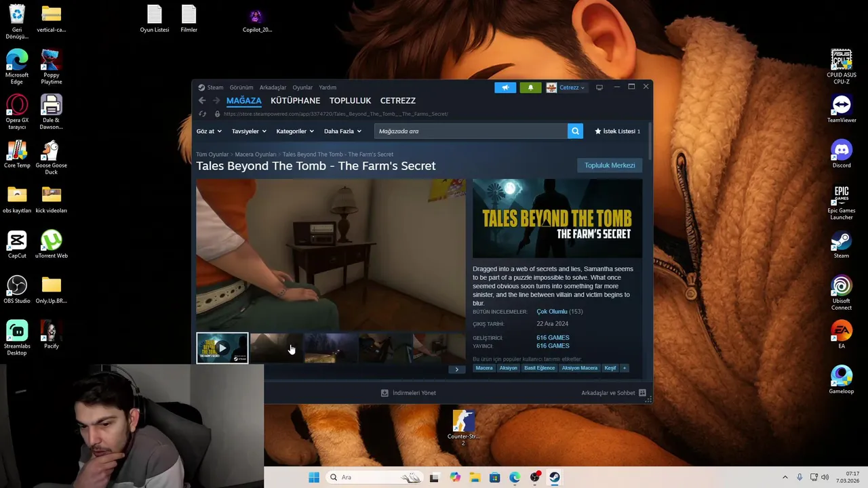The height and width of the screenshot is (488, 868).
Task: Select Ubisoft Connect desktop icon
Action: 842,293
